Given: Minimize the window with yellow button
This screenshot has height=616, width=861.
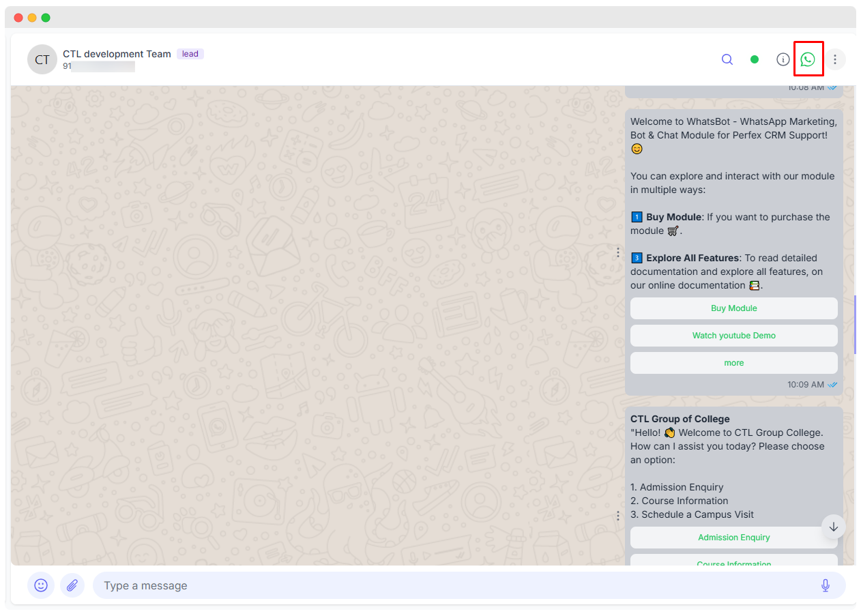Looking at the screenshot, I should (x=32, y=18).
